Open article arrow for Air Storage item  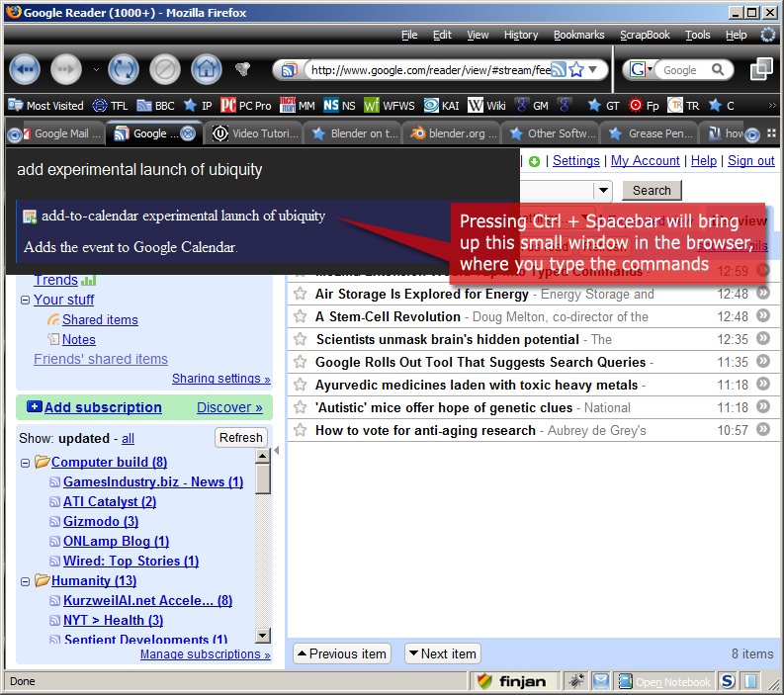[x=763, y=293]
